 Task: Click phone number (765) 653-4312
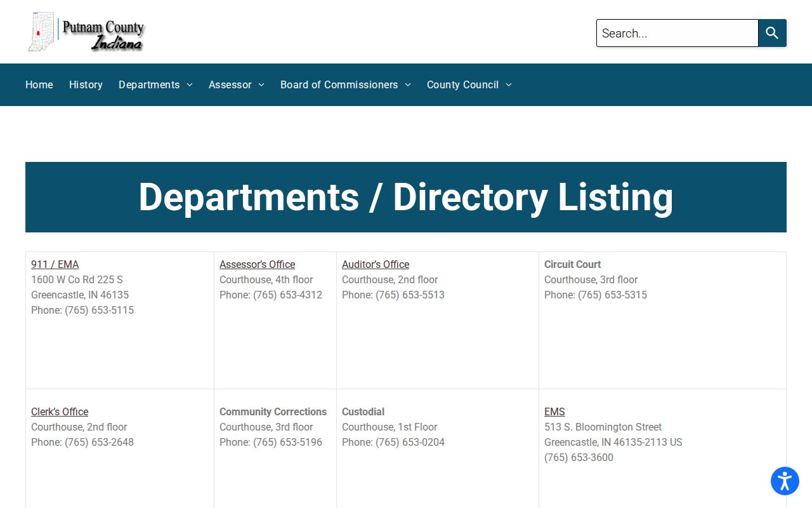pos(287,295)
